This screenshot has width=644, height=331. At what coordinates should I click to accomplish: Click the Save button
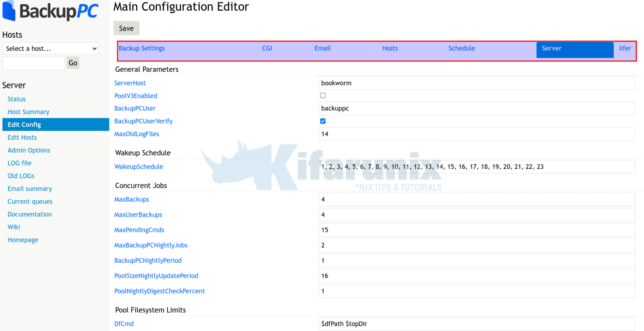[x=126, y=28]
